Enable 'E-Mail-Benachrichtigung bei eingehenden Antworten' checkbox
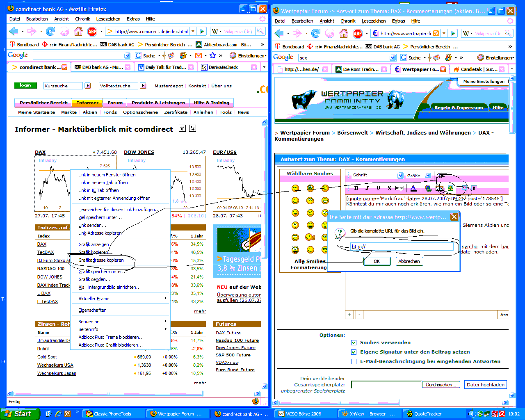 point(354,361)
